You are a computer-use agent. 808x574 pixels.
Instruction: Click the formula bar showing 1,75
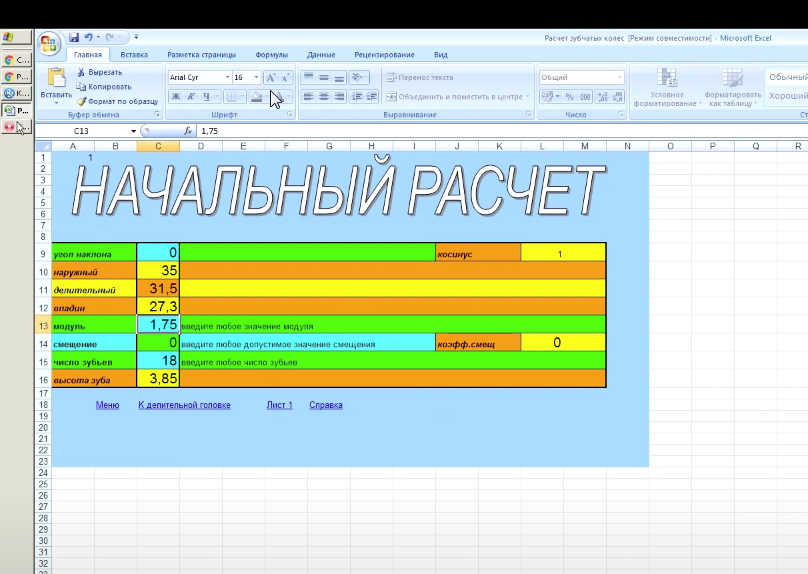(x=500, y=131)
